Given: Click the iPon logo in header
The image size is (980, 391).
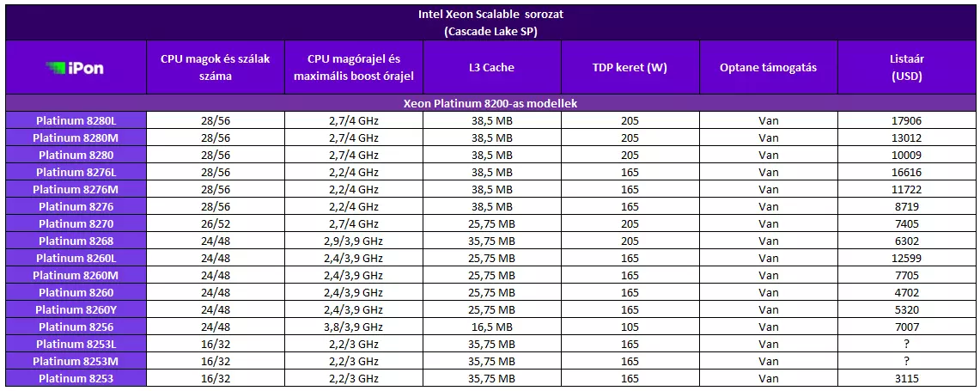Looking at the screenshot, I should click(x=75, y=68).
